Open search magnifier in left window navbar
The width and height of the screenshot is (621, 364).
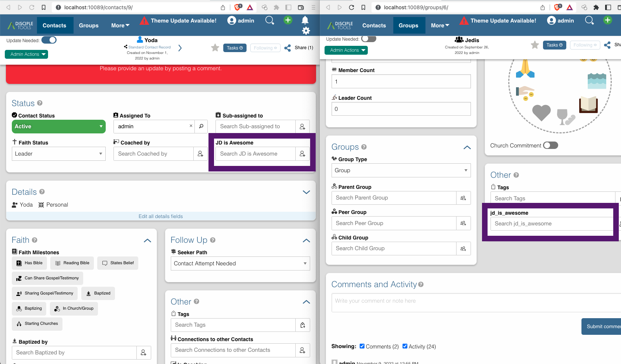[x=270, y=20]
